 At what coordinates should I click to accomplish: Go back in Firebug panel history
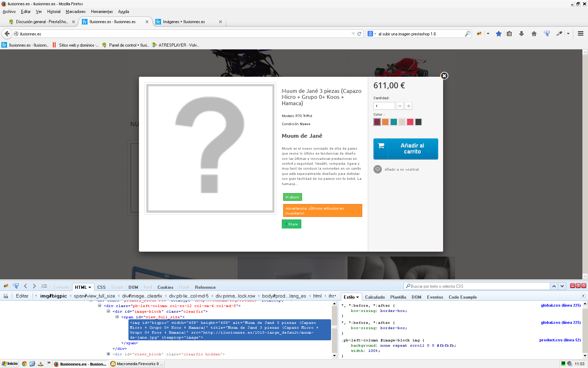coord(26,286)
